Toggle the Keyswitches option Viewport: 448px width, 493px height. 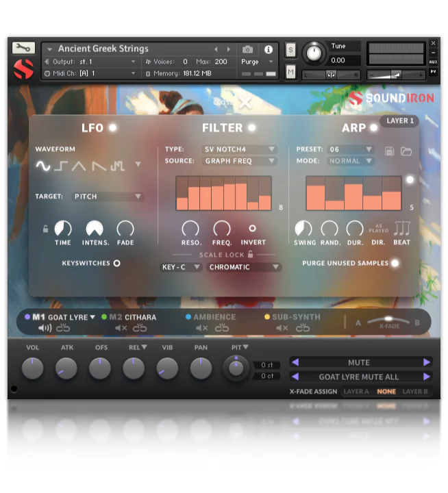[116, 263]
